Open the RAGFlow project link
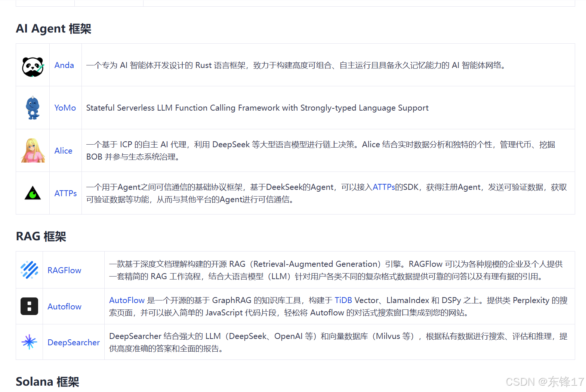 point(64,271)
